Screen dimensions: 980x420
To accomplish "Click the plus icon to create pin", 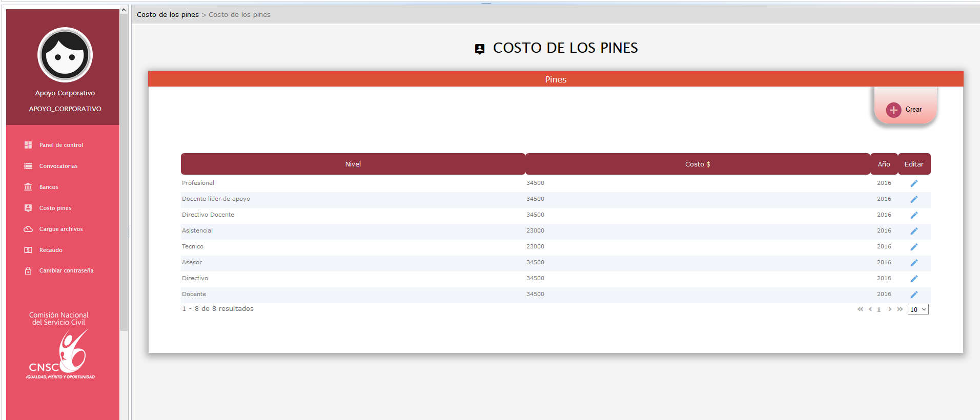I will tap(893, 110).
